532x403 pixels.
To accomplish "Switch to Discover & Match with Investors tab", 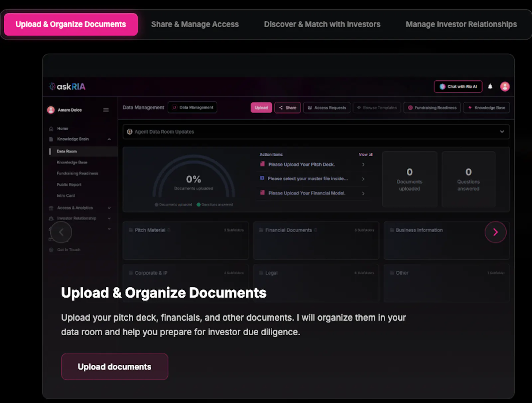I will (x=322, y=24).
